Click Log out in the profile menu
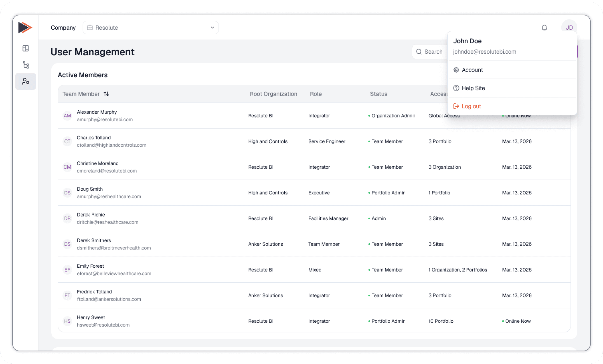This screenshot has height=364, width=603. [x=471, y=106]
